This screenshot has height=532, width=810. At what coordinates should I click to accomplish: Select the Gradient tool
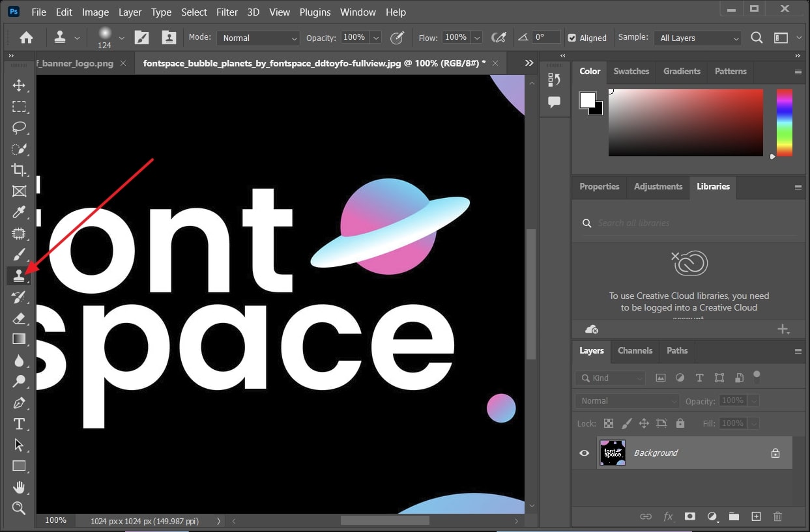pyautogui.click(x=19, y=339)
